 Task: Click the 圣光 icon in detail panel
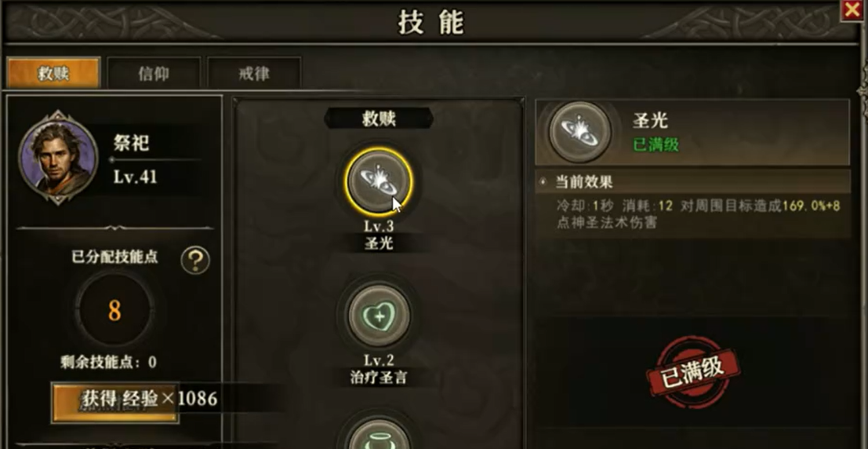pyautogui.click(x=579, y=132)
